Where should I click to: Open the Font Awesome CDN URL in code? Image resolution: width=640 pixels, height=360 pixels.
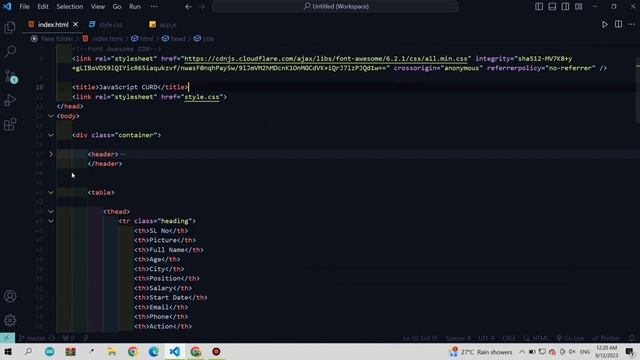pyautogui.click(x=326, y=59)
